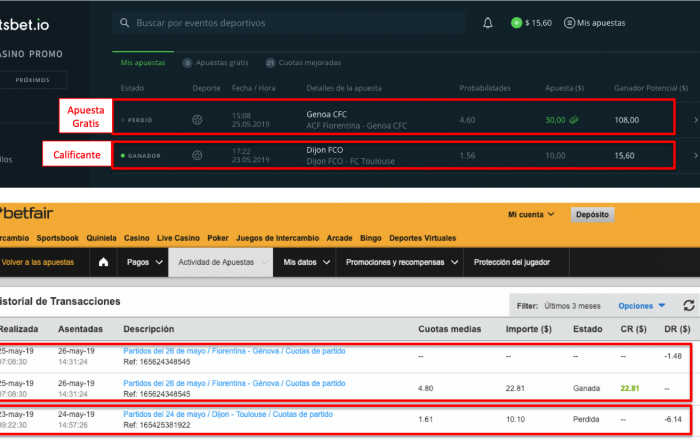Screen dimensions: 700x441
Task: Click the Asentadas column header
Action: (x=80, y=329)
